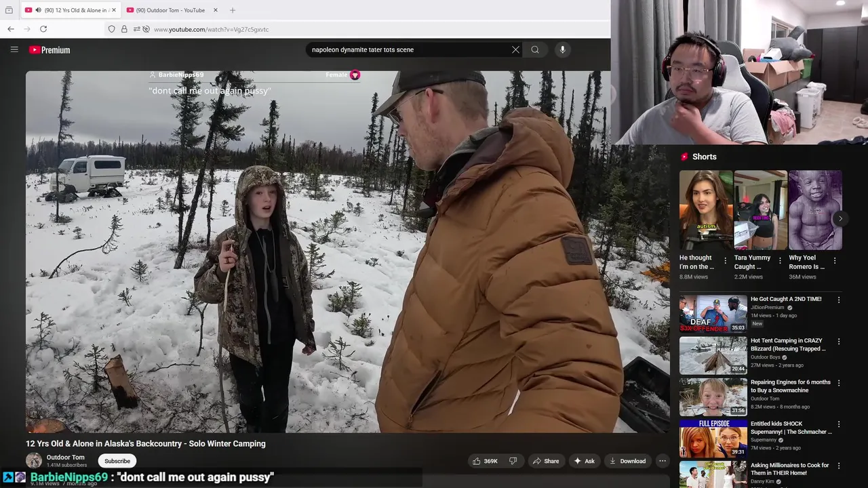Subscribe to Outdoor Tom
The image size is (868, 488).
click(117, 461)
